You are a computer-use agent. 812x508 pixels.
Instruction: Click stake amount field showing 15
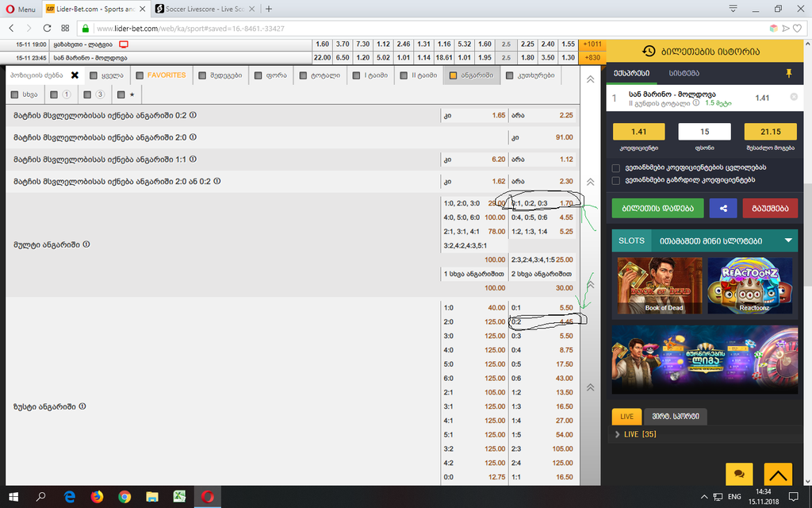point(704,132)
